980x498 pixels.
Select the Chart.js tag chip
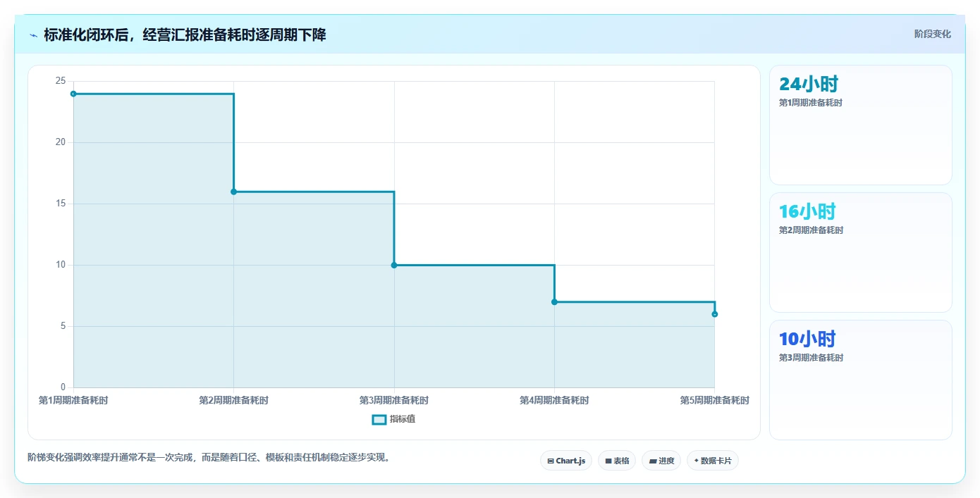pyautogui.click(x=566, y=461)
